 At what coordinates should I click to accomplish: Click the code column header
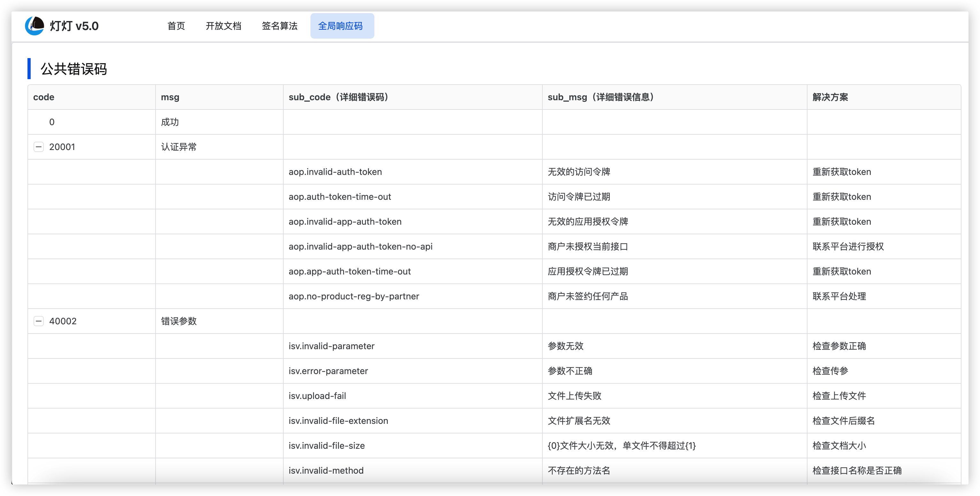pos(44,97)
